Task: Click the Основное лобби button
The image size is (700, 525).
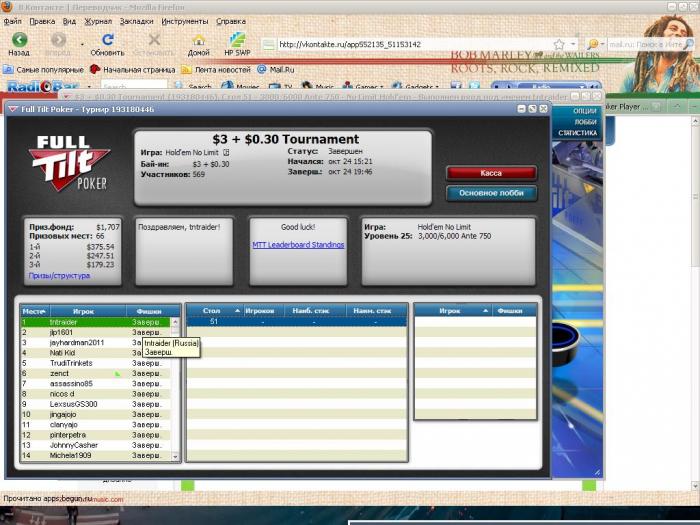Action: (491, 193)
